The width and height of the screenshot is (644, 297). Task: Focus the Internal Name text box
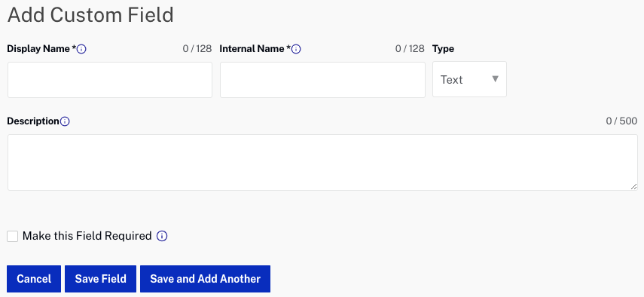(322, 80)
